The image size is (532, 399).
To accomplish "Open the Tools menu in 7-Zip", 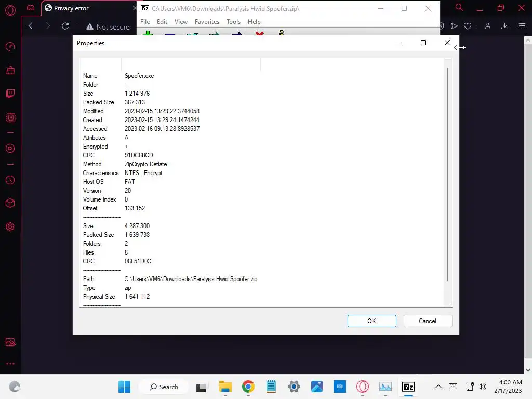I will (x=233, y=22).
